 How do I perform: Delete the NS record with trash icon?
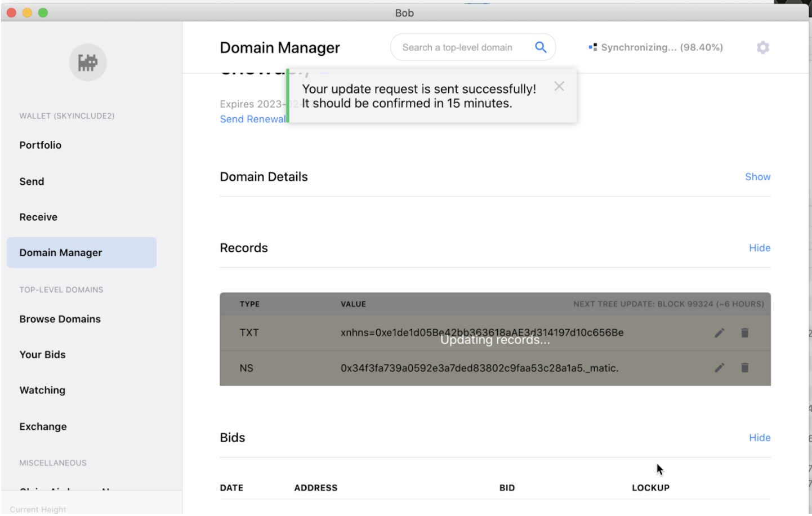point(744,368)
